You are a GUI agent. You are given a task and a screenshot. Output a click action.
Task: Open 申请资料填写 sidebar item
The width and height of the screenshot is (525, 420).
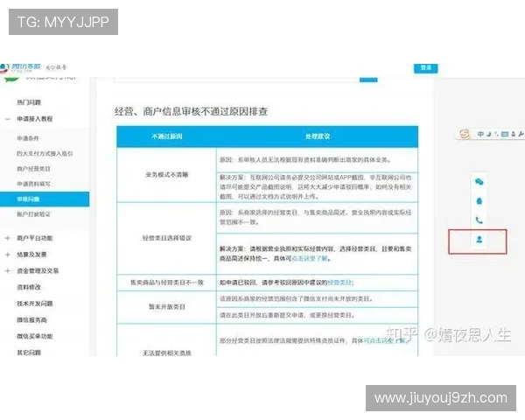point(33,184)
